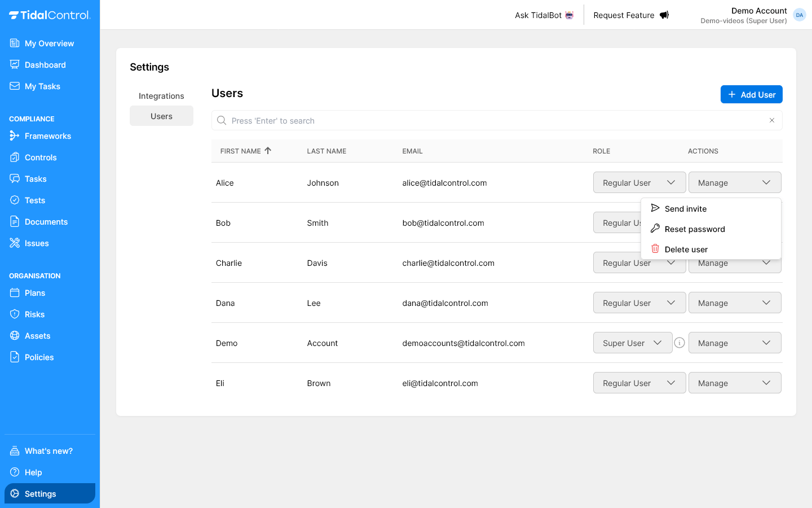Open Eli Brown's Manage menu
This screenshot has height=508, width=812.
735,383
